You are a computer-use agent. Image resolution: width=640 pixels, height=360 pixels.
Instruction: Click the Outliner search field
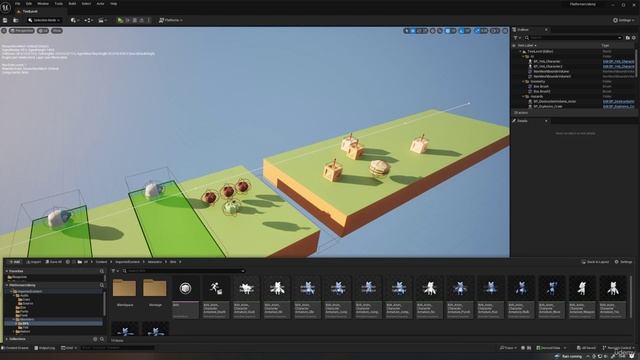[573, 38]
